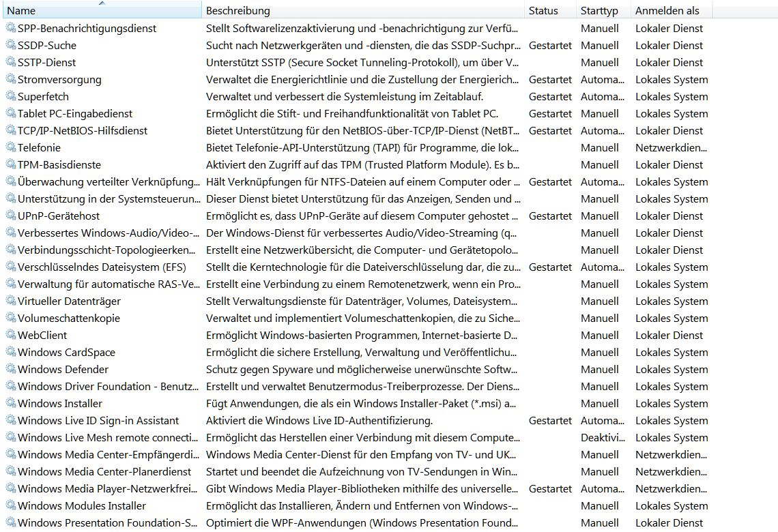This screenshot has height=532, width=778.
Task: Click description 'Verwaltet und verbessert die Systemleistung'
Action: coord(345,97)
